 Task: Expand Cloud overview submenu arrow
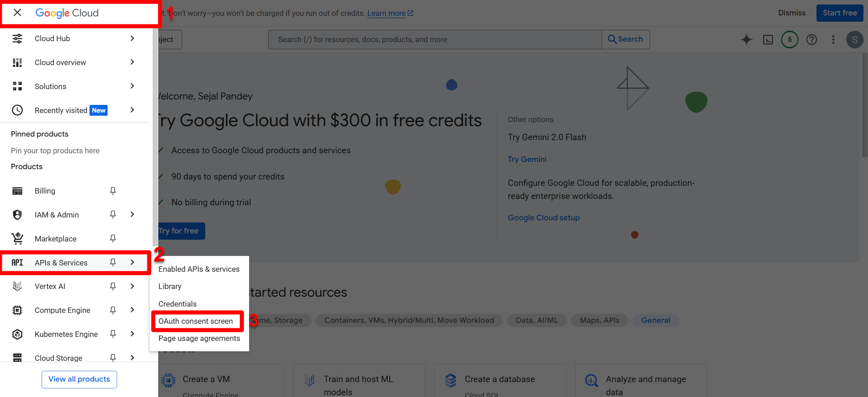coord(132,62)
